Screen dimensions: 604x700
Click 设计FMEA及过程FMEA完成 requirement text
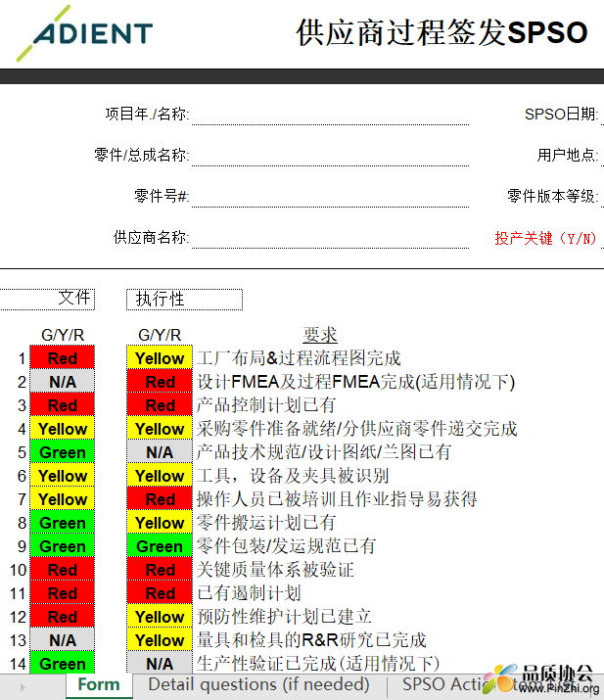coord(355,382)
